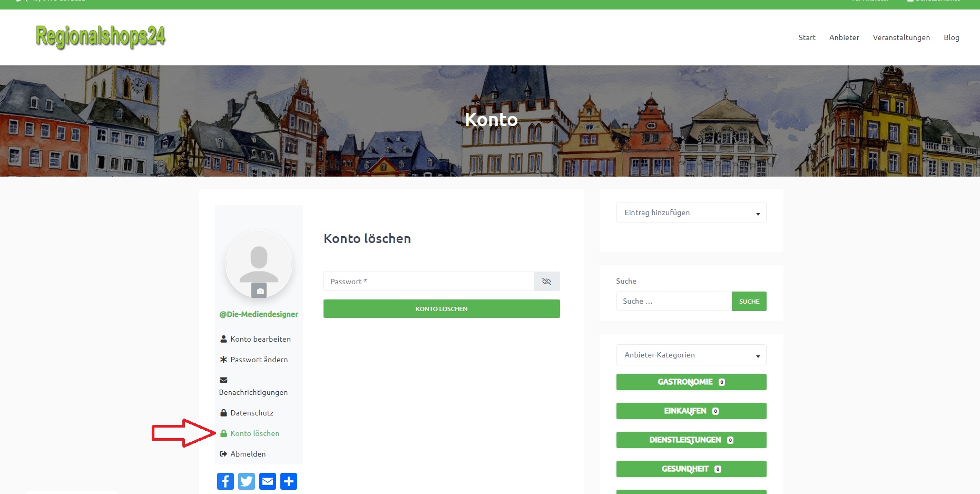Open the @Die-Mediendesigner profile link
980x494 pixels.
click(259, 314)
